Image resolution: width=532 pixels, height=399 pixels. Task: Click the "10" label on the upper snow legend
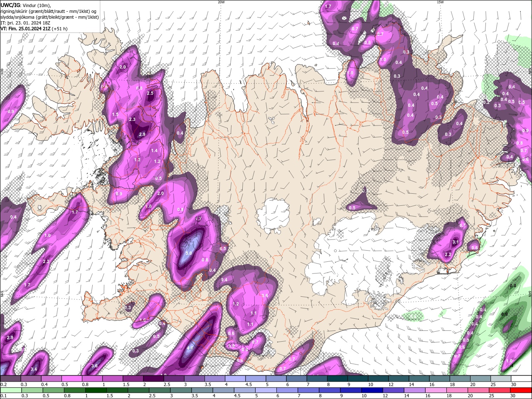pyautogui.click(x=370, y=384)
